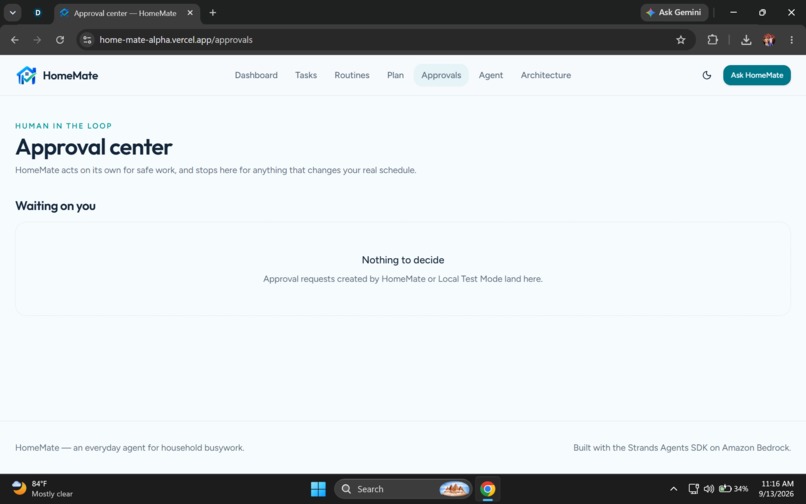Viewport: 806px width, 504px height.
Task: Go back using the browser back arrow
Action: coord(15,40)
